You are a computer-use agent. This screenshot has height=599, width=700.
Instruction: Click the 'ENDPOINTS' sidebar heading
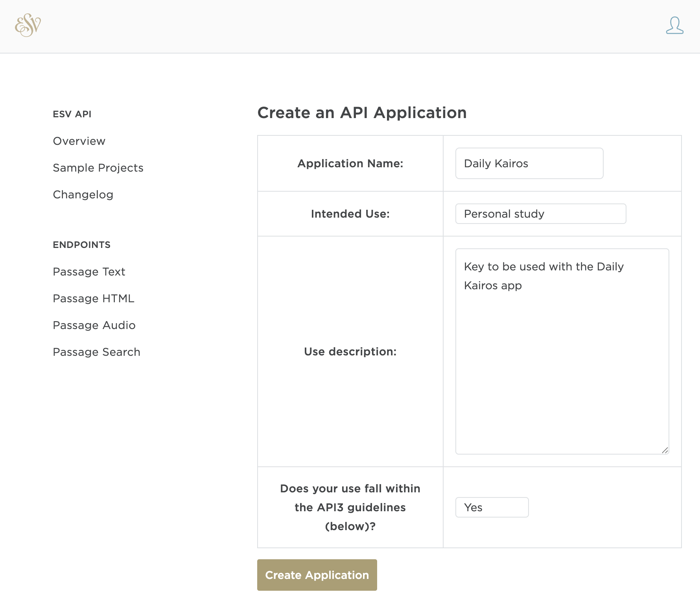click(81, 245)
